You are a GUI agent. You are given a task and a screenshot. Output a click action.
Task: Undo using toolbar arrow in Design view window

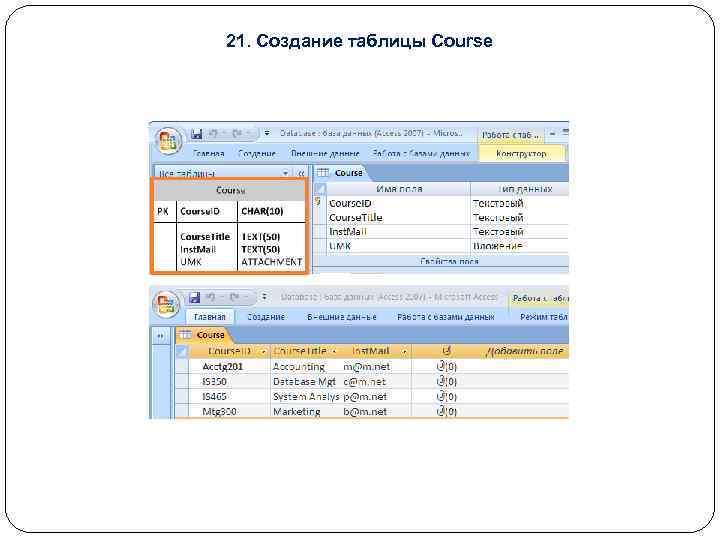(x=213, y=134)
